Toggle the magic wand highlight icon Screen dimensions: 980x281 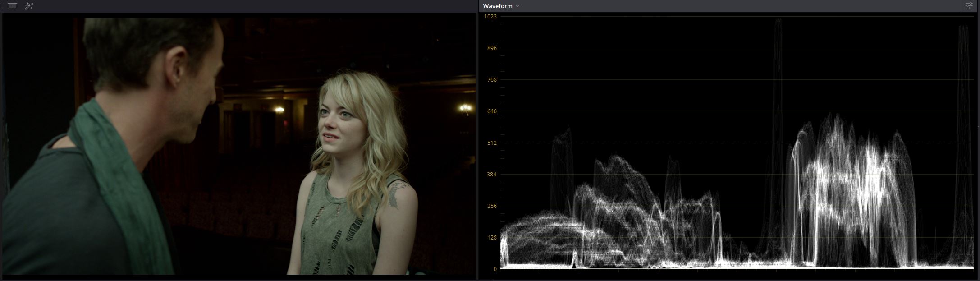29,6
